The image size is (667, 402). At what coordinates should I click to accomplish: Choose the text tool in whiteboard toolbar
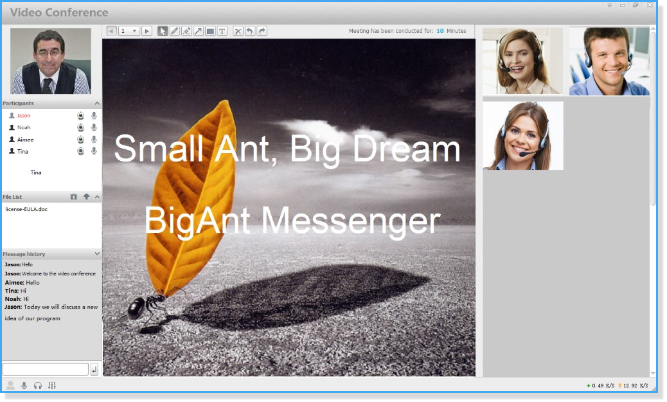click(222, 31)
